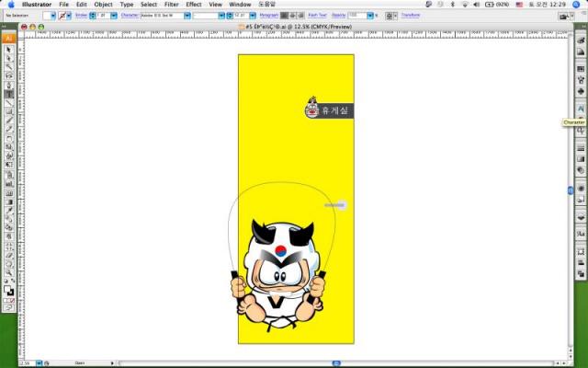Image resolution: width=588 pixels, height=368 pixels.
Task: Select the Eyedropper tool
Action: (x=9, y=211)
